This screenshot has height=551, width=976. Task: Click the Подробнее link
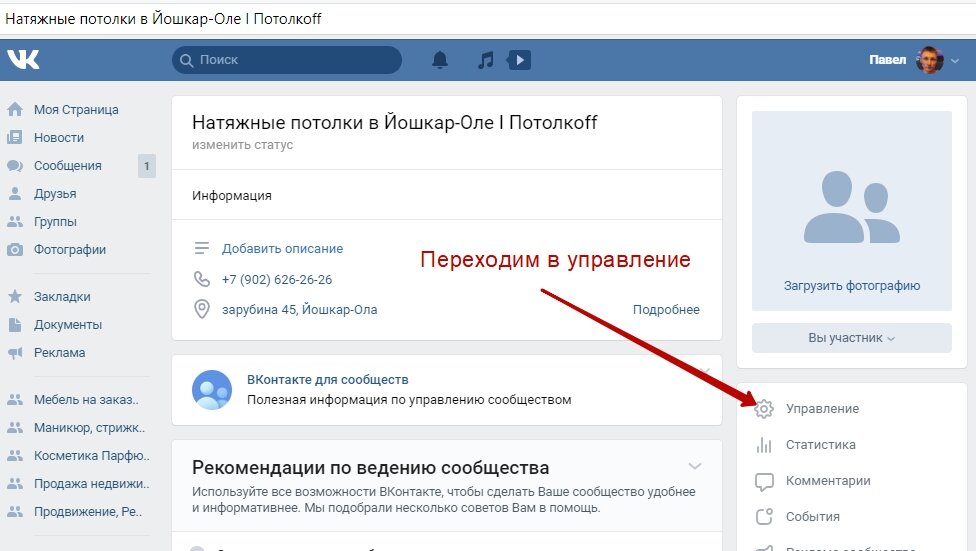[x=666, y=309]
